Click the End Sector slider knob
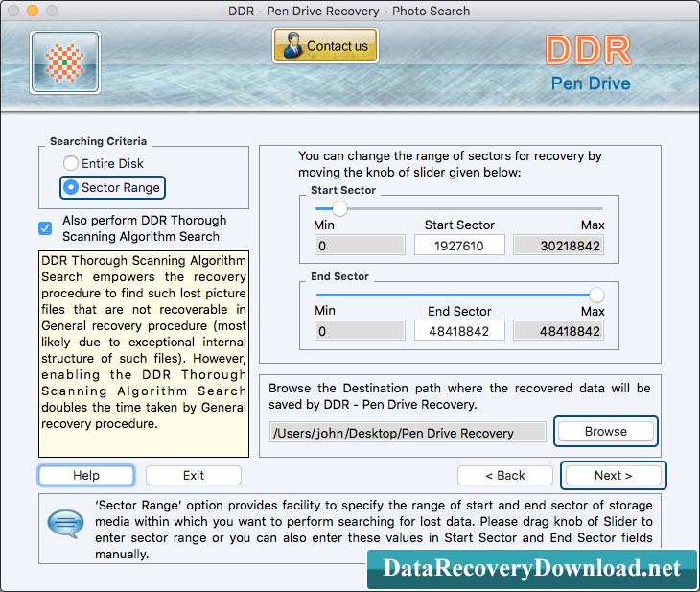700x592 pixels. pyautogui.click(x=596, y=295)
